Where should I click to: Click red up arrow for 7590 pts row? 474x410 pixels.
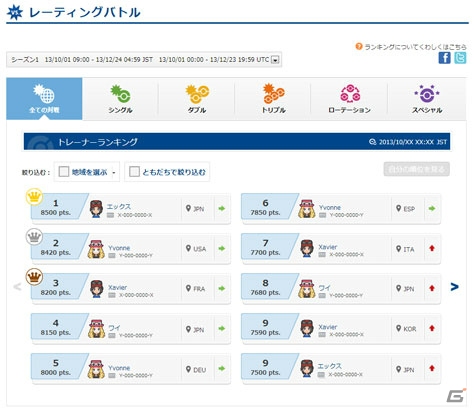(432, 328)
